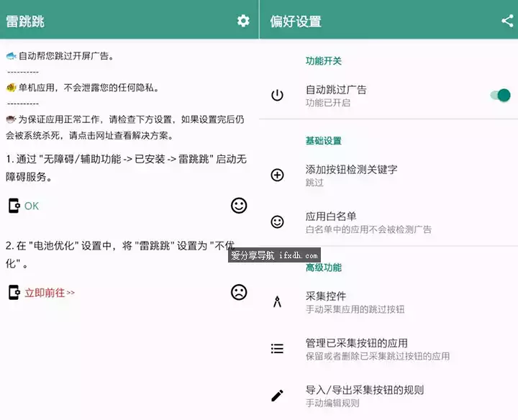Screen dimensions: 518x420
Task: Click the phone-settings icon next to 立即前往
Action: coord(14,292)
